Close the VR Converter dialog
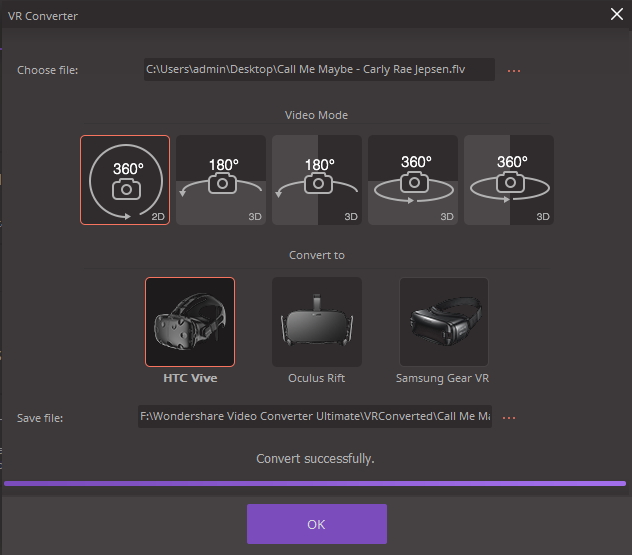Image resolution: width=632 pixels, height=555 pixels. tap(616, 14)
